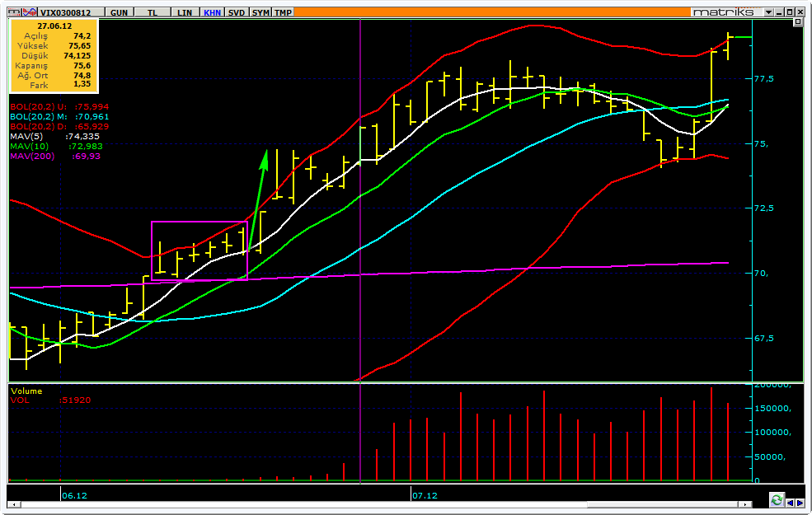The image size is (812, 515).
Task: Click the 07.12 date marker
Action: (425, 495)
